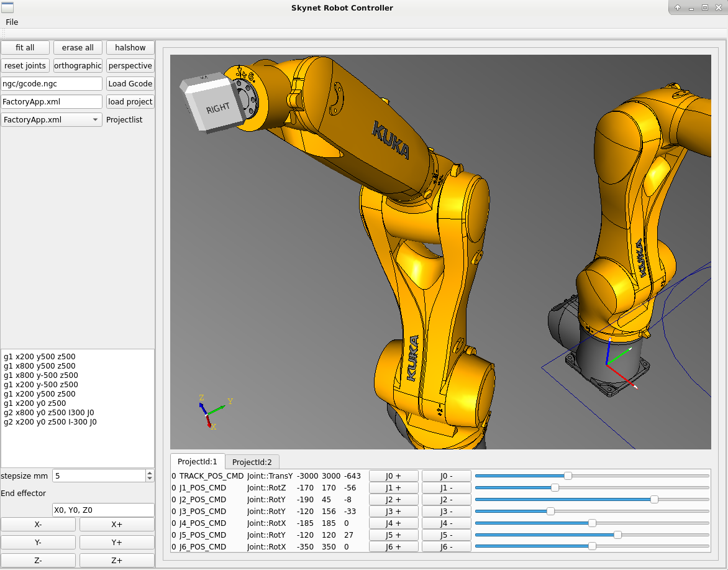This screenshot has height=570, width=728.
Task: Jog end effector with Y- button
Action: coord(38,542)
